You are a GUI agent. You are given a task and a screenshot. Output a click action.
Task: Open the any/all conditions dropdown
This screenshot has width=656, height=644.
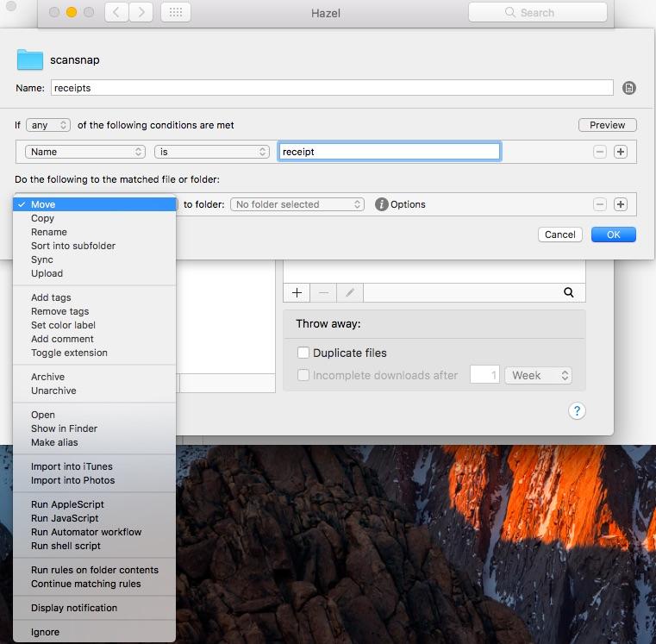click(x=47, y=125)
